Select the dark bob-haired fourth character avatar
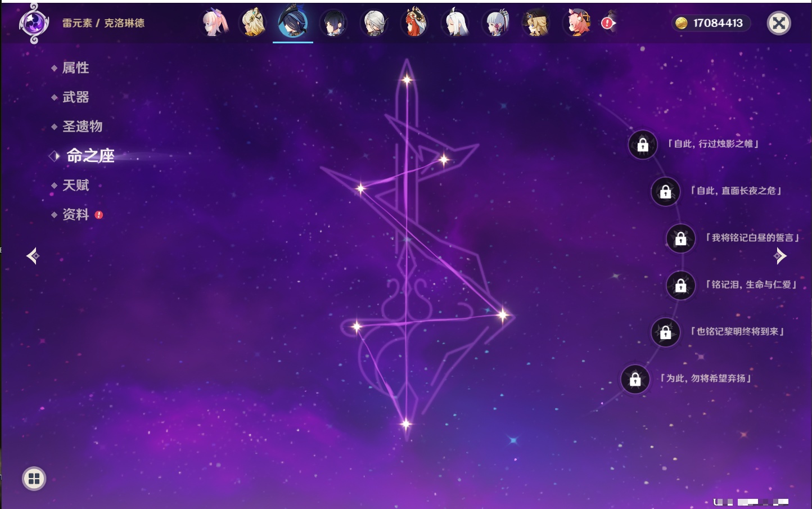The image size is (812, 509). coord(333,24)
